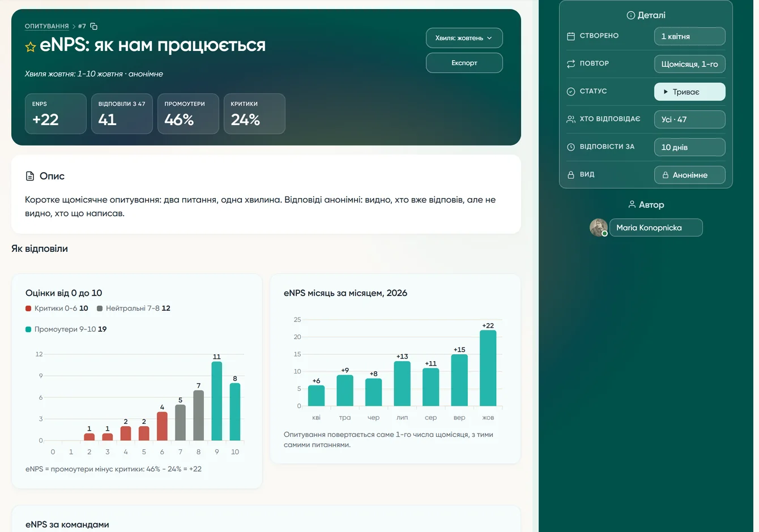Change the 10 днів response deadline
The width and height of the screenshot is (759, 532).
[690, 147]
